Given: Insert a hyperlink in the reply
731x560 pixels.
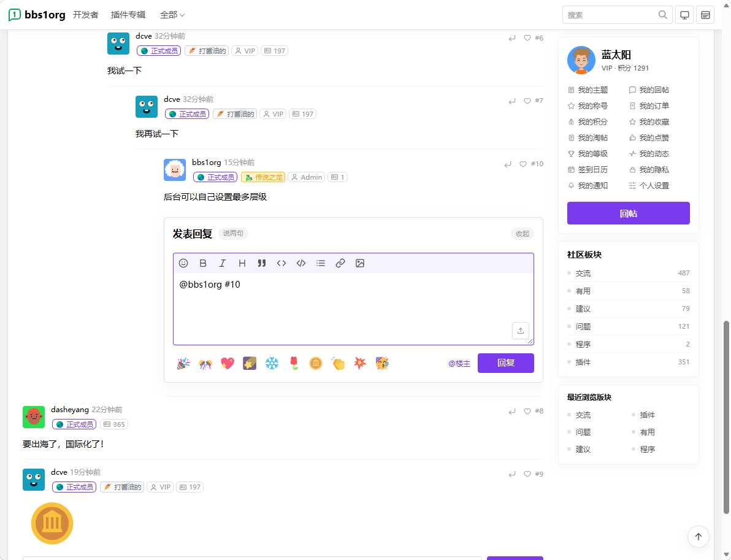Looking at the screenshot, I should pos(340,264).
